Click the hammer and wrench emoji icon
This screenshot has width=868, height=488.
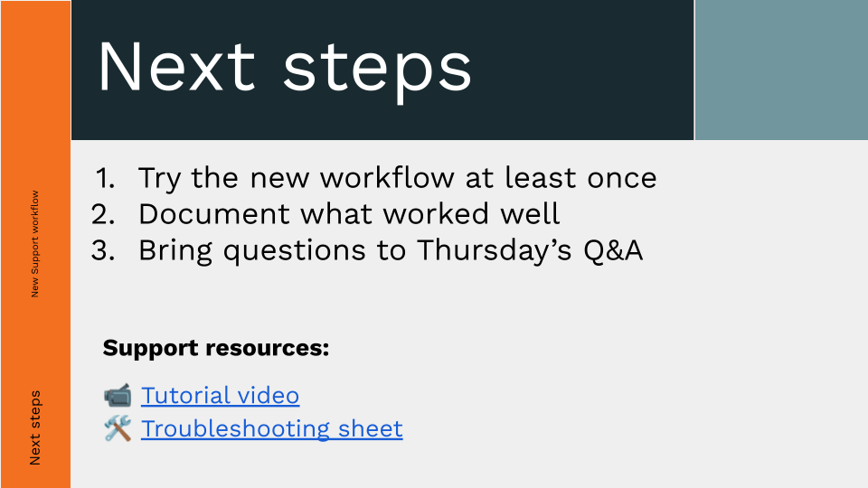pyautogui.click(x=118, y=428)
